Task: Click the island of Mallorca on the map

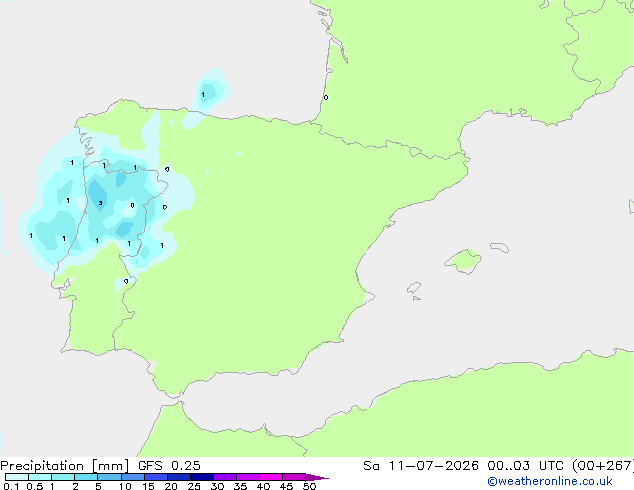Action: (x=463, y=261)
